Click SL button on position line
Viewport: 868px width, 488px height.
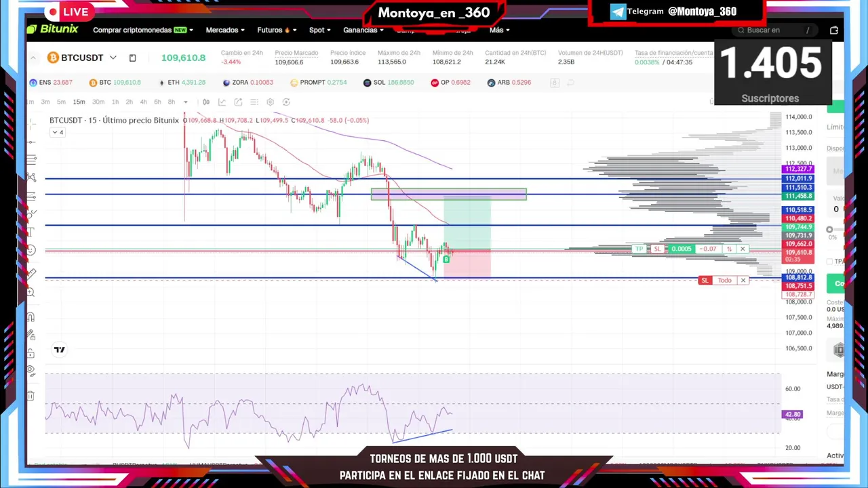point(656,249)
